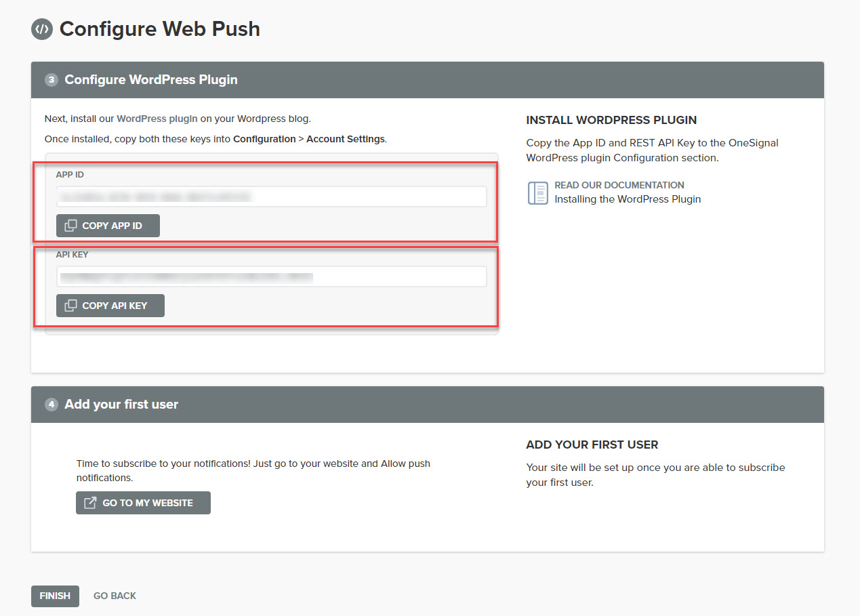Open the documentation book icon
Image resolution: width=860 pixels, height=616 pixels.
pos(537,192)
